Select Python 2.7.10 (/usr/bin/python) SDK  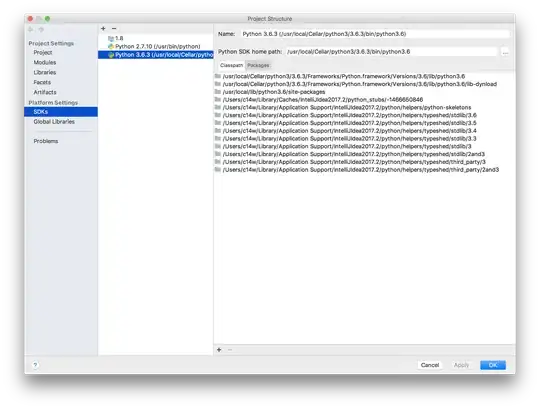coord(156,46)
